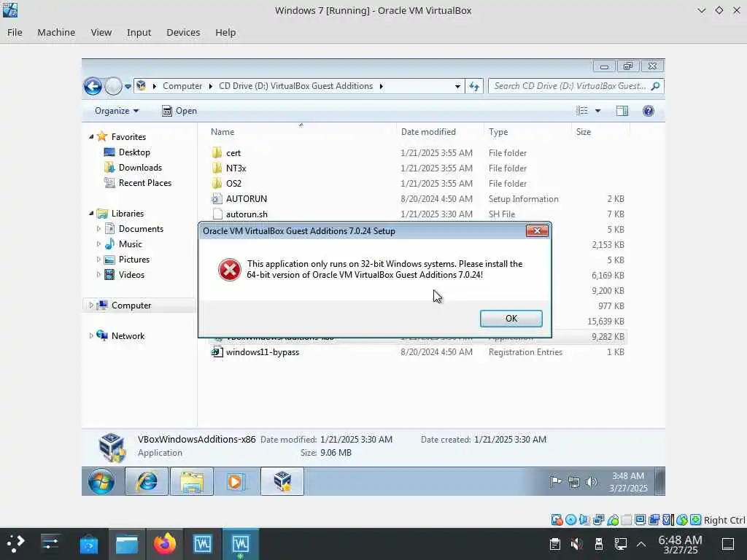Click VirtualBox network adapters indicator
Screen dimensions: 747x560
click(x=598, y=519)
